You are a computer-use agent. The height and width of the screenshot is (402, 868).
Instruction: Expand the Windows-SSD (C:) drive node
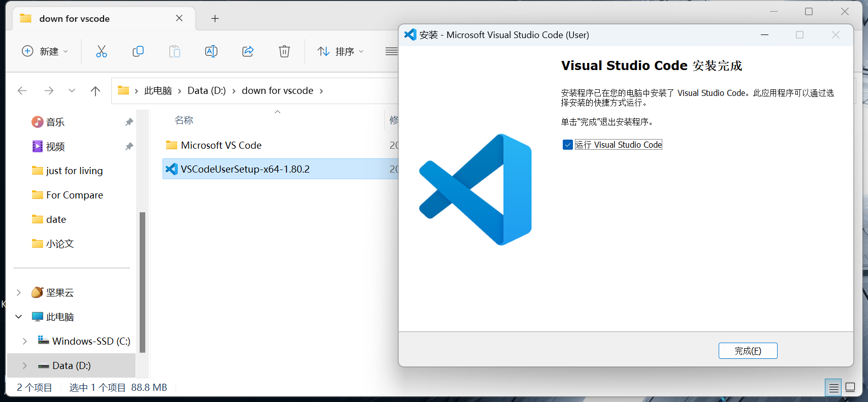coord(25,342)
